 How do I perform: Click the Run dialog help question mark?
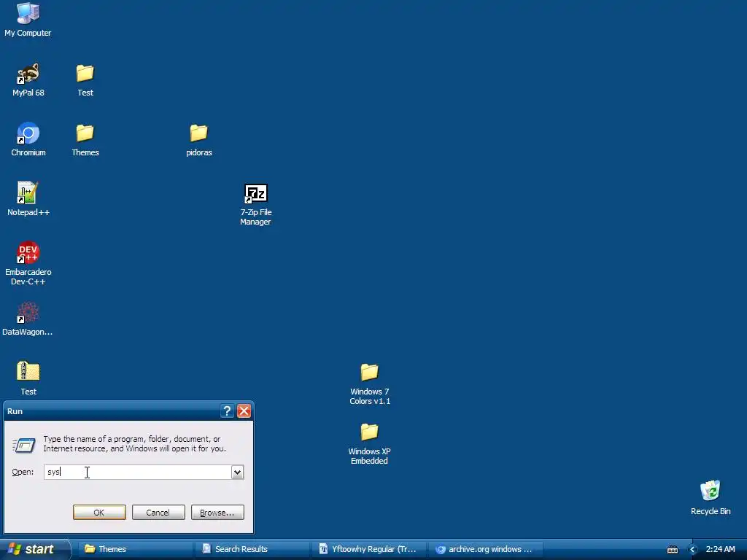228,411
